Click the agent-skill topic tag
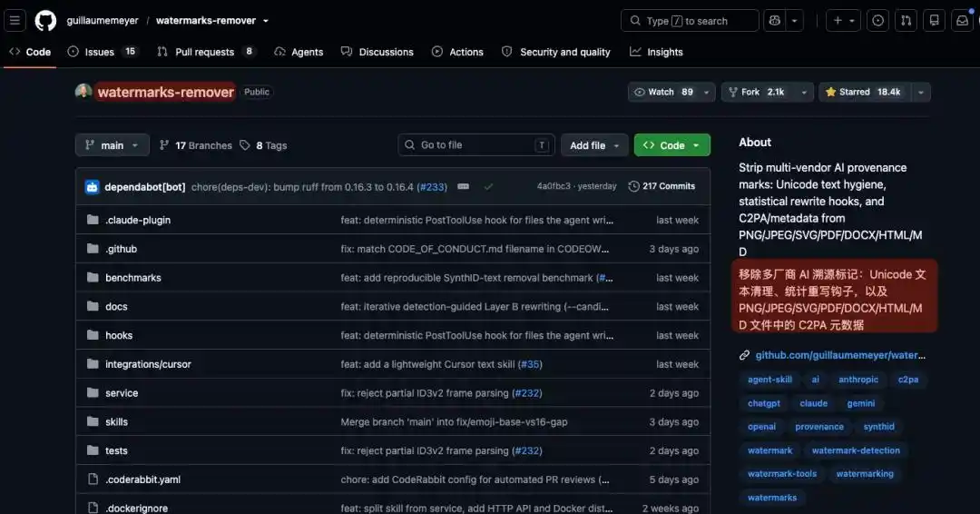Screen dimensions: 980x514 [769, 380]
